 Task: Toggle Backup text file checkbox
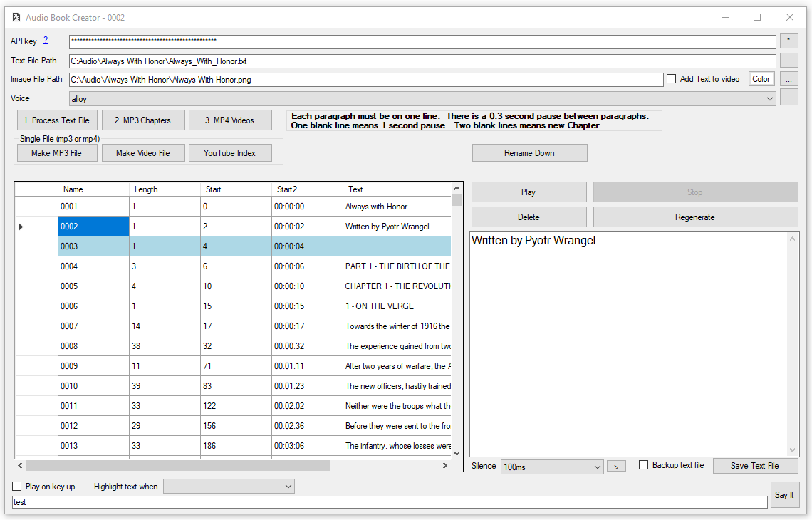644,465
